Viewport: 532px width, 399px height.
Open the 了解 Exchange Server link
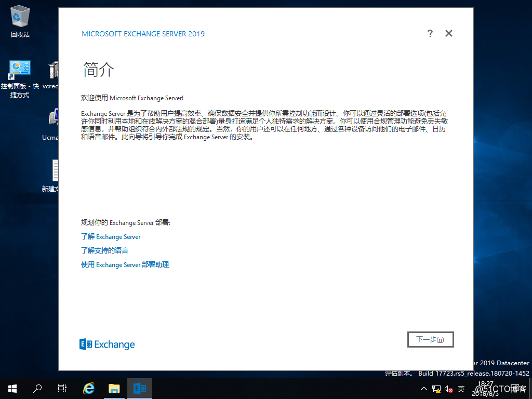pyautogui.click(x=111, y=236)
